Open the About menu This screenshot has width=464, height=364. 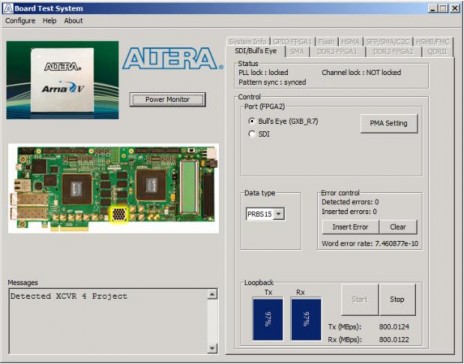click(73, 21)
